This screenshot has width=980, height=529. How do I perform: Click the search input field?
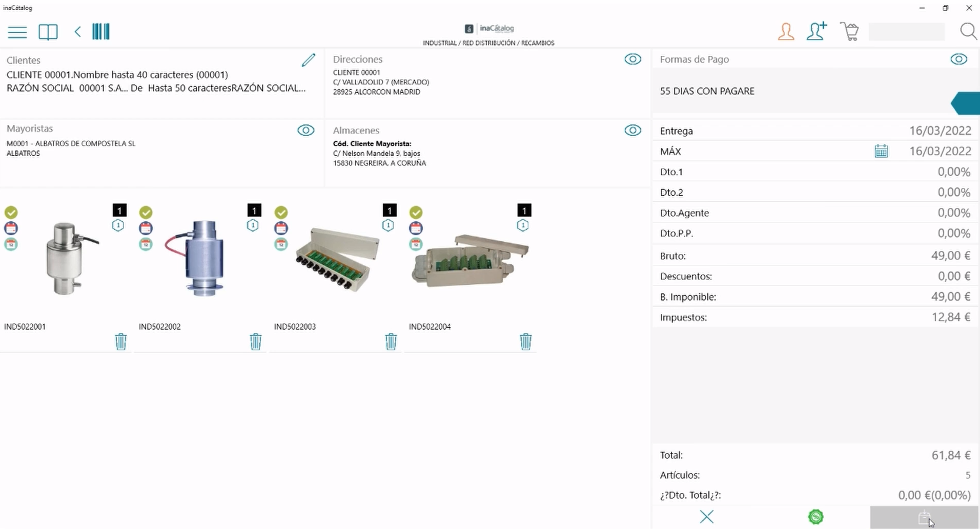tap(906, 32)
